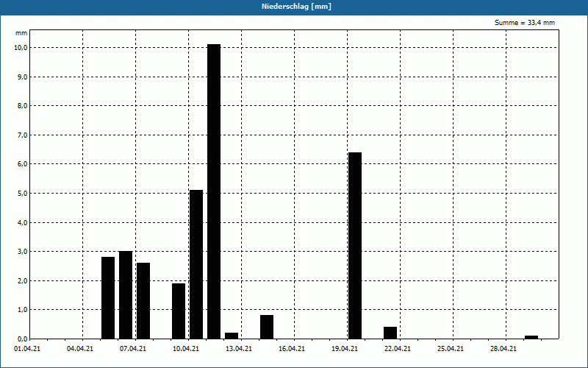Click the 9,0 y-axis value
The image size is (588, 368).
22,77
